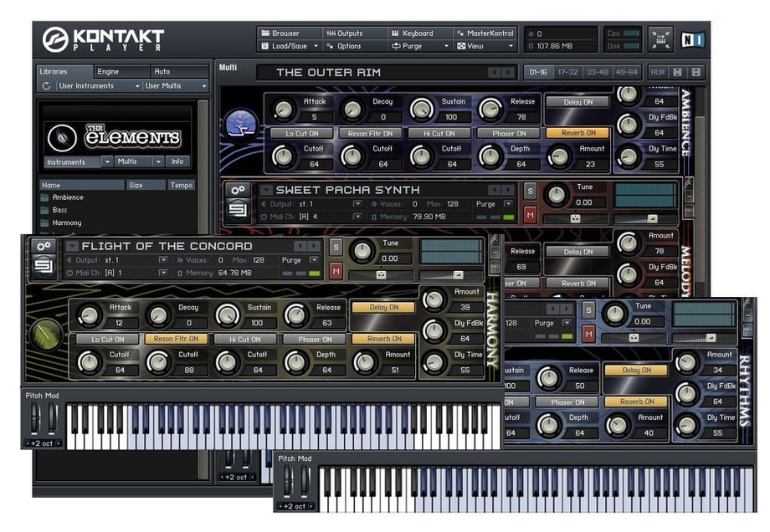Click Flight of the Concord SI logo

(44, 267)
